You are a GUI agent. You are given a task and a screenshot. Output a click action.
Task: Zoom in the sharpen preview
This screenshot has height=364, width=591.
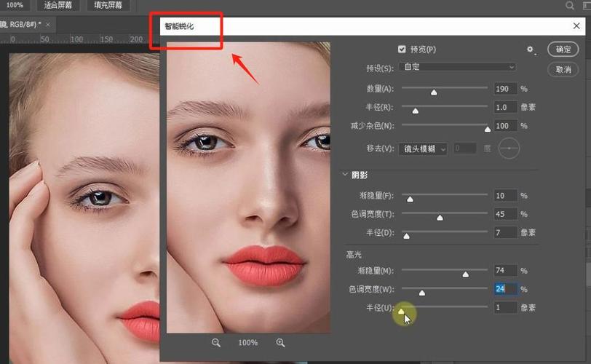[280, 343]
